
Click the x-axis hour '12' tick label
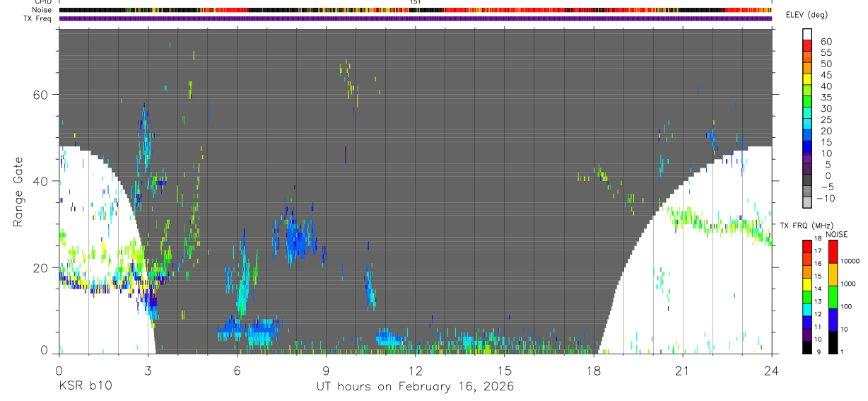coord(416,370)
